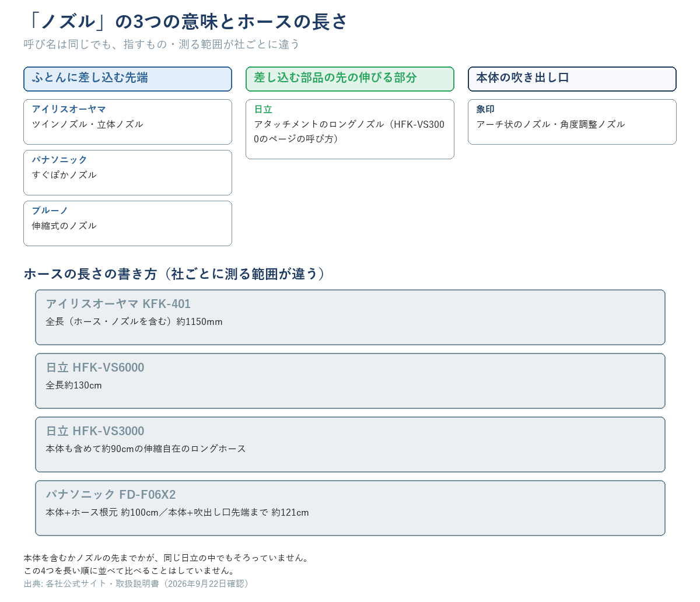Viewport: 700px width, 602px height.
Task: Click subtitle 呼び名は同じでも、指すもの・測る範囲が社ごとに違う
Action: [x=162, y=44]
